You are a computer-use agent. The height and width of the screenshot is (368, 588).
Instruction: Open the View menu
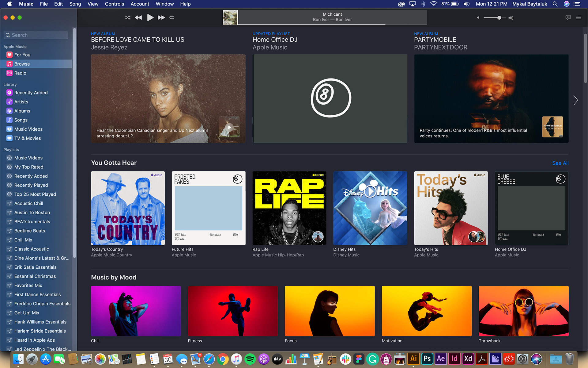[93, 4]
